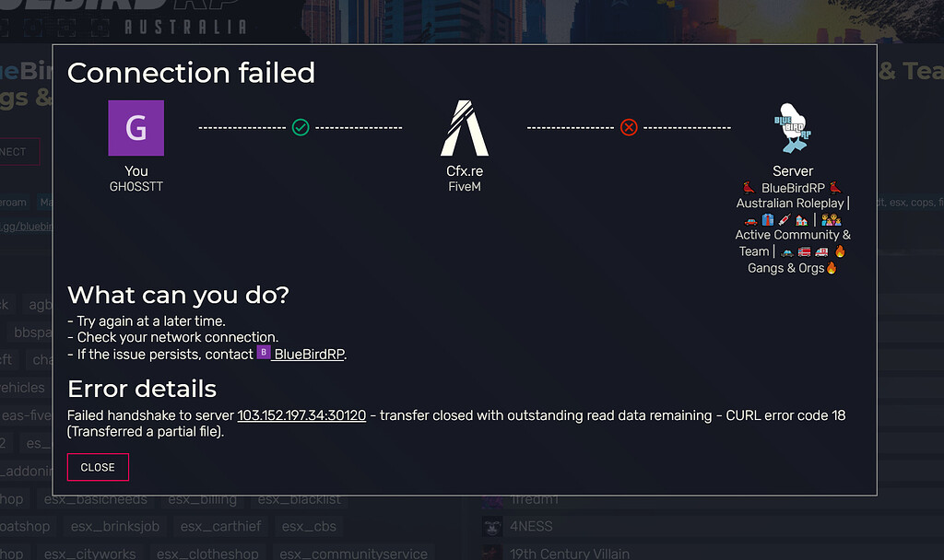Toggle the esx_cbs filter tag
Screen dimensions: 944x560
[x=309, y=526]
